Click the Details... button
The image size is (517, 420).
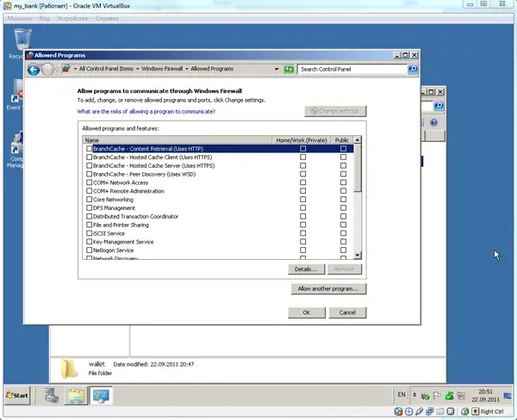(306, 269)
